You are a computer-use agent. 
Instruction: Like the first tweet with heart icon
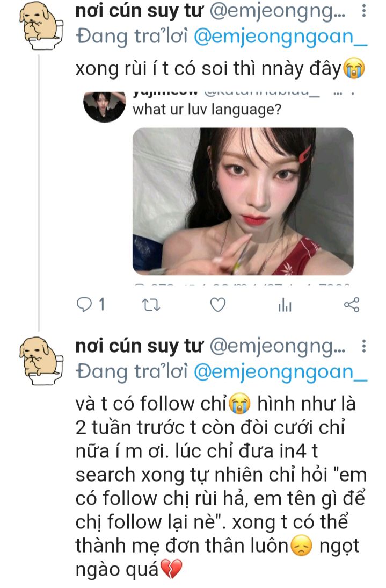(218, 305)
